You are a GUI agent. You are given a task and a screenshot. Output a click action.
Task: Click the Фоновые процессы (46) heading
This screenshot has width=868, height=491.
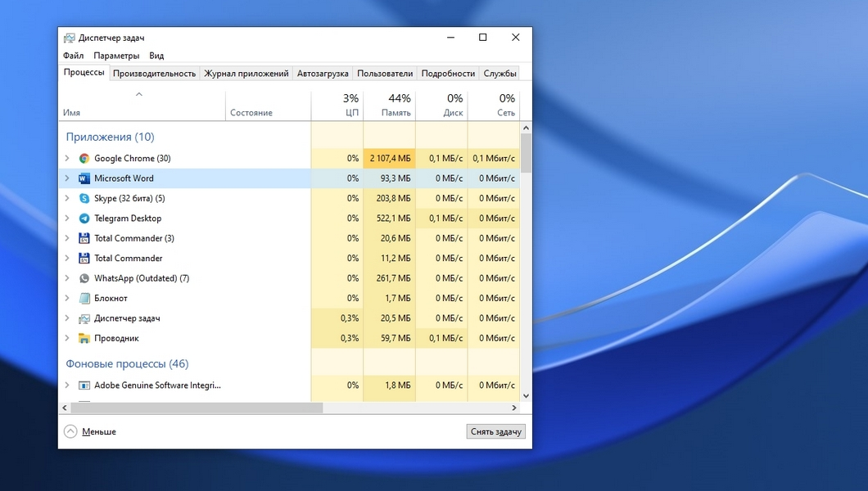[x=127, y=364]
